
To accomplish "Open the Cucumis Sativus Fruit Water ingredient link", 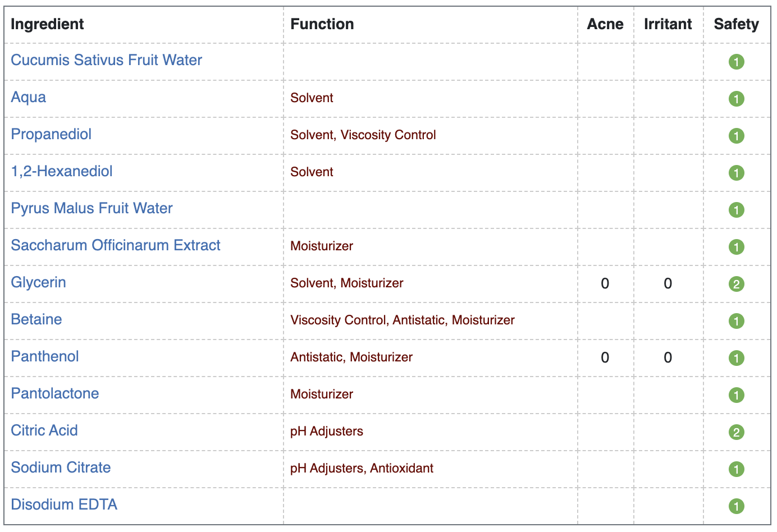I will [107, 60].
